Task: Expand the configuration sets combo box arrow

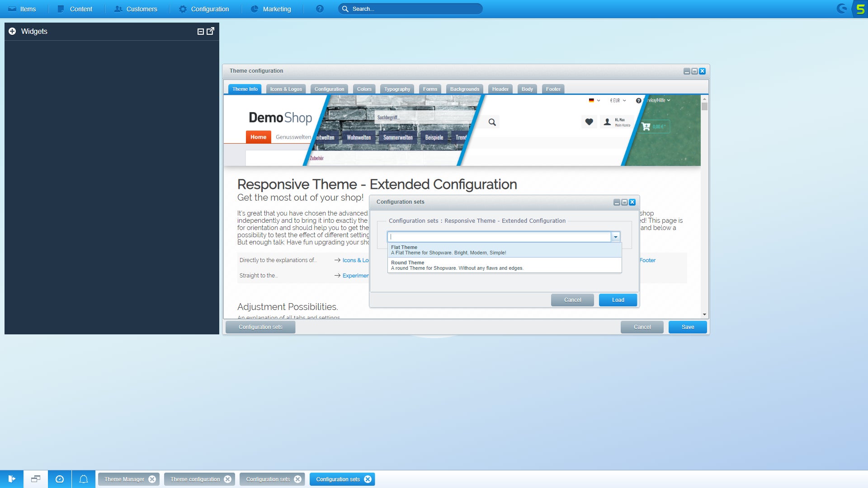Action: [x=615, y=237]
